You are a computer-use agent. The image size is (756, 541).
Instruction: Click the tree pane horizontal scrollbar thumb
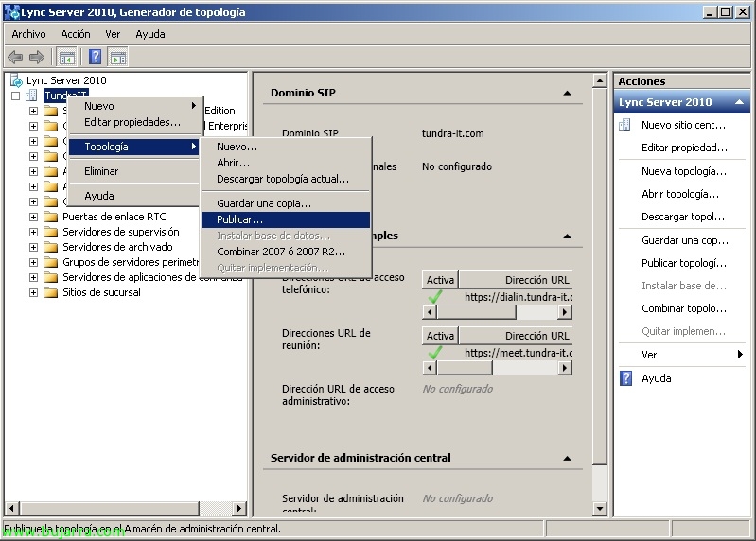coord(110,508)
